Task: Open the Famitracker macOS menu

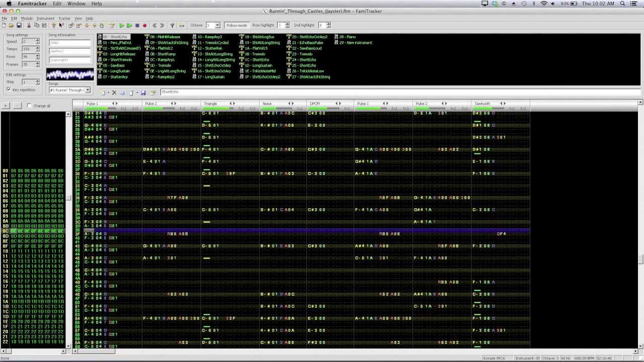Action: [x=32, y=4]
